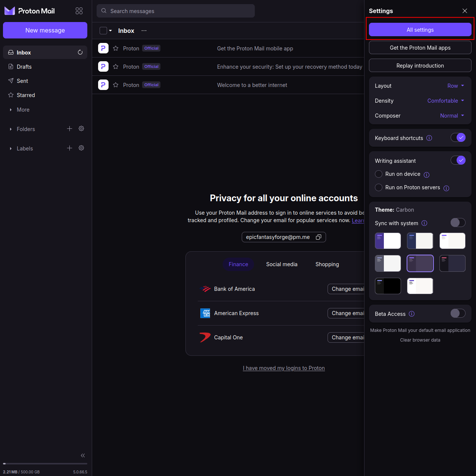Go to the Sent folder
Viewport: 476px width, 476px height.
pyautogui.click(x=45, y=81)
